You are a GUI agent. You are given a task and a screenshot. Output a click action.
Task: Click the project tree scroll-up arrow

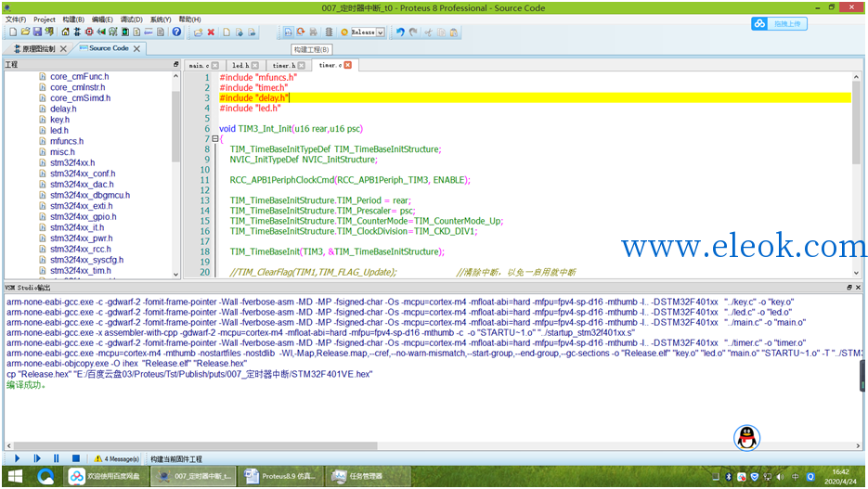click(176, 76)
